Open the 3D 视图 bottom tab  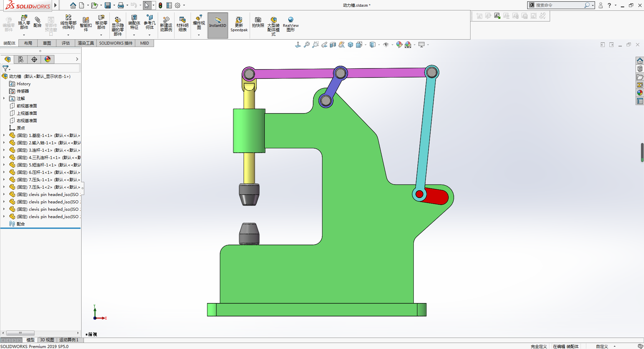click(x=47, y=340)
